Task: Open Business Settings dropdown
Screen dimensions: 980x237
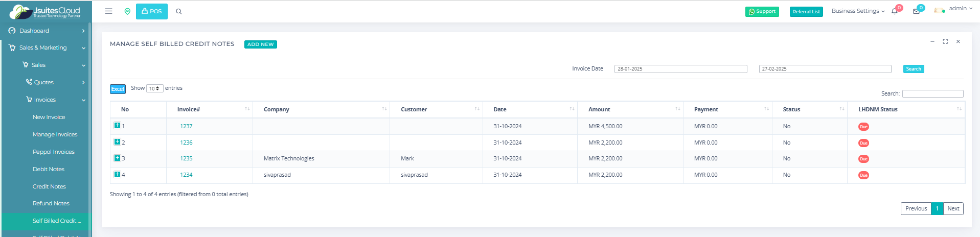Action: (858, 11)
